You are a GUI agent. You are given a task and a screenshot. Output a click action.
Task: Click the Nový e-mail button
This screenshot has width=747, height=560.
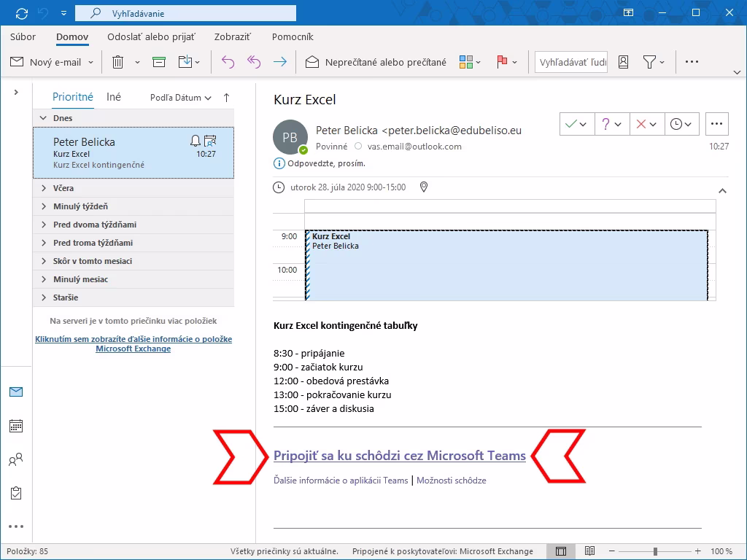pos(46,62)
